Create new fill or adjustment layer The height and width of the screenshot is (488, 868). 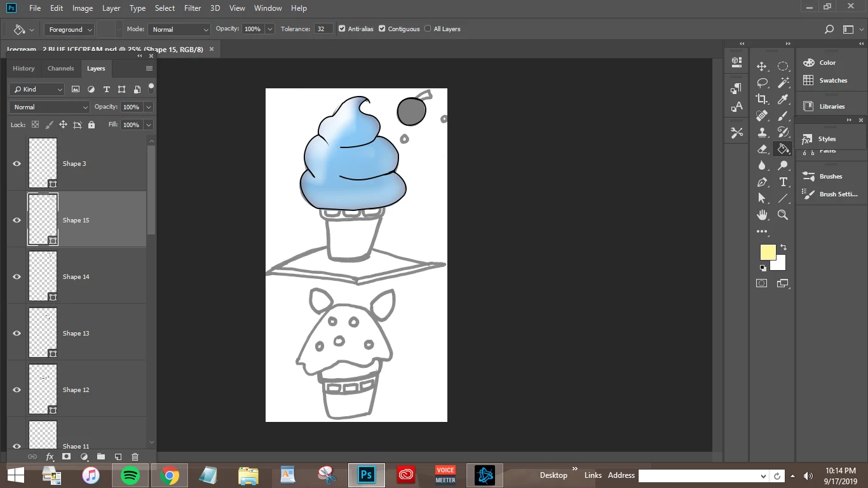pyautogui.click(x=84, y=456)
